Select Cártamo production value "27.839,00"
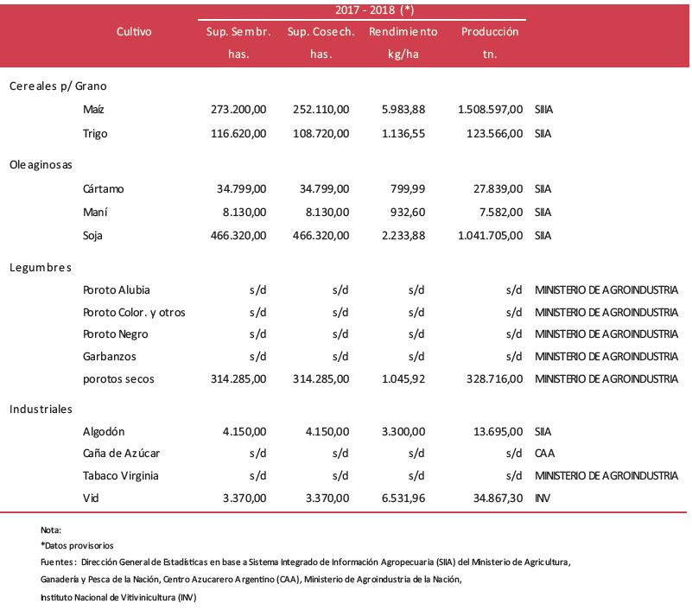 coord(498,189)
